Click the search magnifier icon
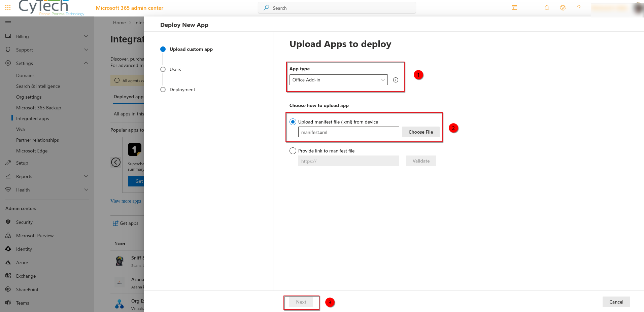The width and height of the screenshot is (644, 312). [266, 8]
